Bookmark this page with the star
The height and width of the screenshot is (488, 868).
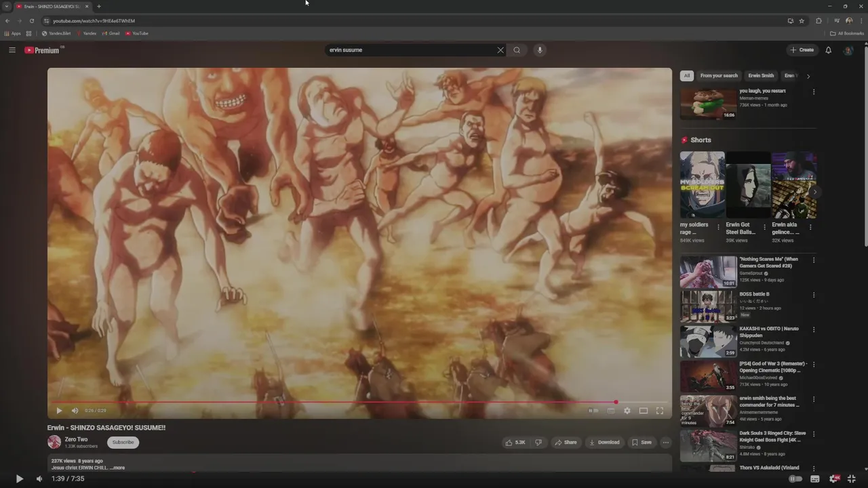coord(802,21)
